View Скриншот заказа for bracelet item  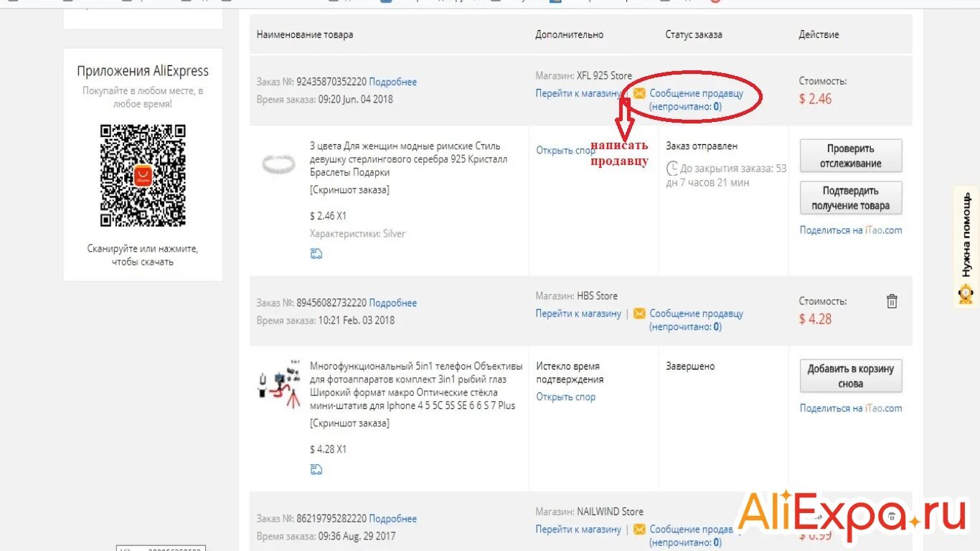click(350, 190)
